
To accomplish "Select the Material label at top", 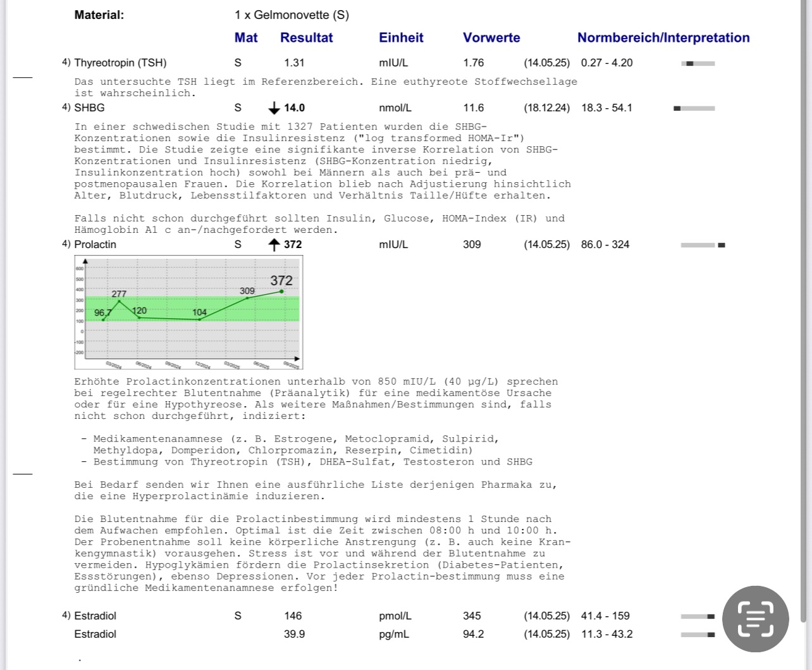I will [99, 15].
